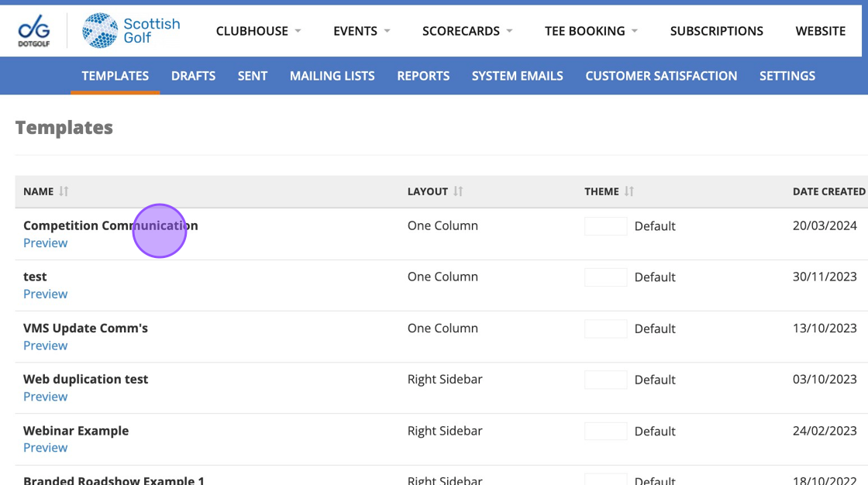Open the test template name

coord(35,277)
